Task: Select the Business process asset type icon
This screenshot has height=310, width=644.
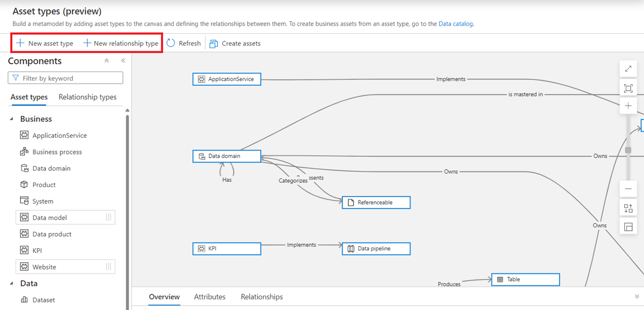Action: point(24,152)
